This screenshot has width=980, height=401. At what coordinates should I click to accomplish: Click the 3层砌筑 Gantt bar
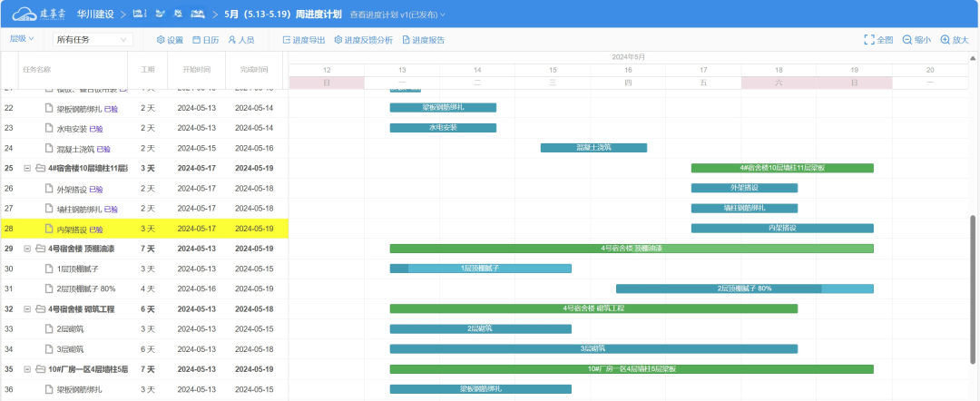593,348
